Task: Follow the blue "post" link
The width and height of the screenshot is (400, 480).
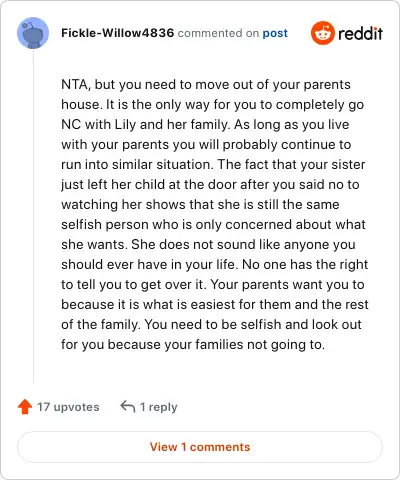Action: (275, 33)
